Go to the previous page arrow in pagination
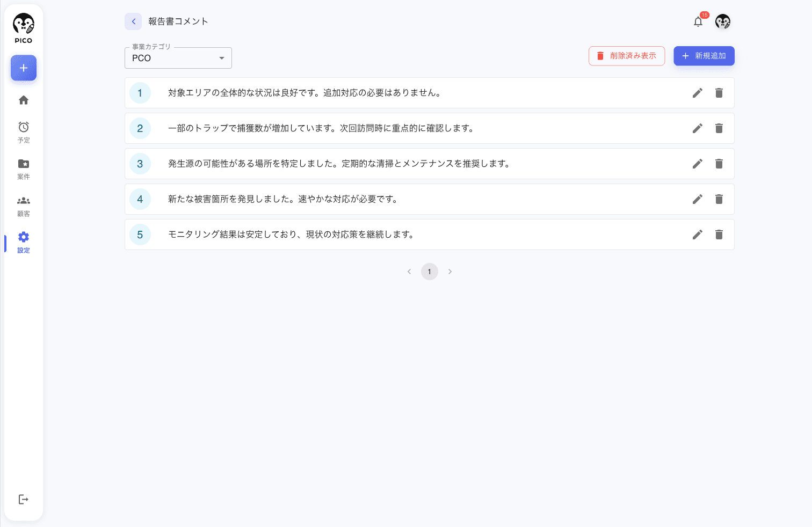Image resolution: width=812 pixels, height=527 pixels. click(x=409, y=272)
